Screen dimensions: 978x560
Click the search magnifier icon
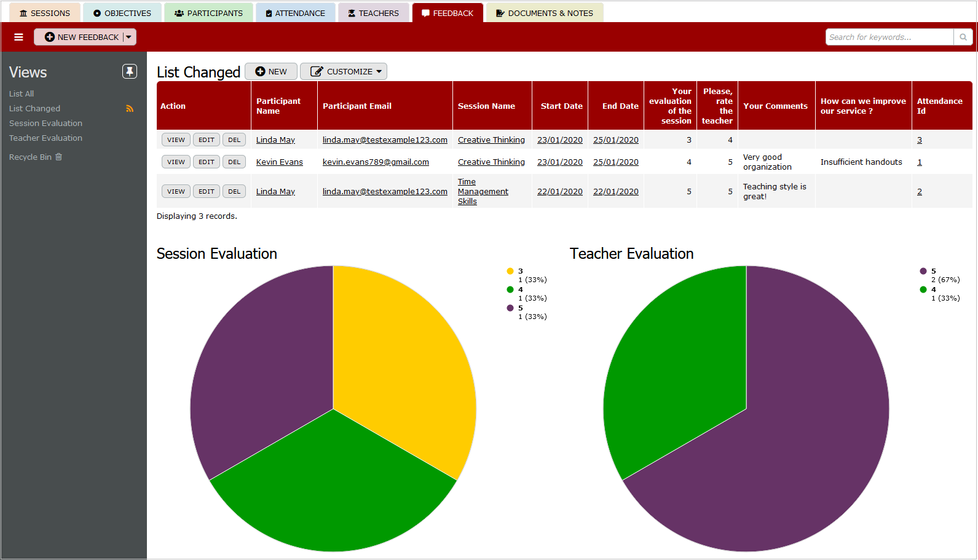tap(963, 37)
